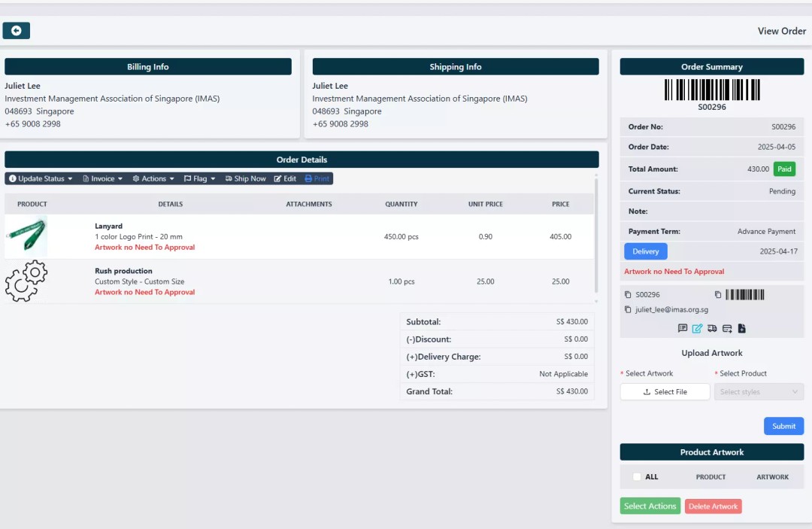Image resolution: width=812 pixels, height=529 pixels.
Task: Open the Invoice dropdown menu
Action: click(102, 179)
